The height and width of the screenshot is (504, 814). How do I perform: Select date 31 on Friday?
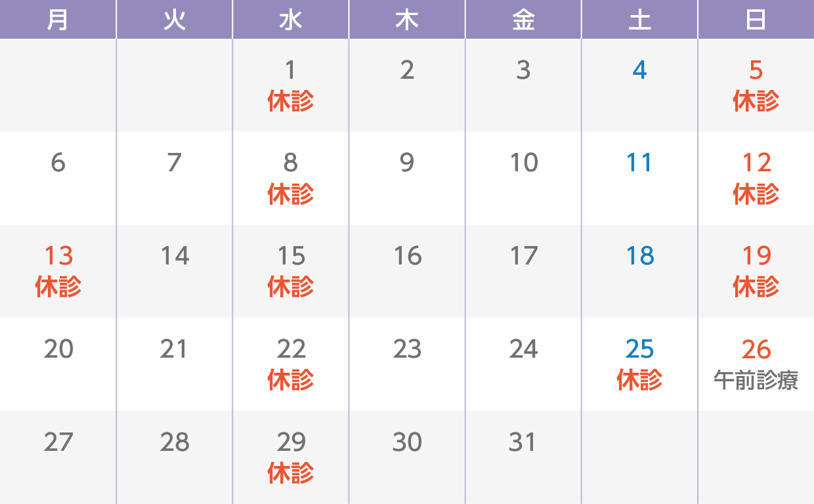pos(523,457)
